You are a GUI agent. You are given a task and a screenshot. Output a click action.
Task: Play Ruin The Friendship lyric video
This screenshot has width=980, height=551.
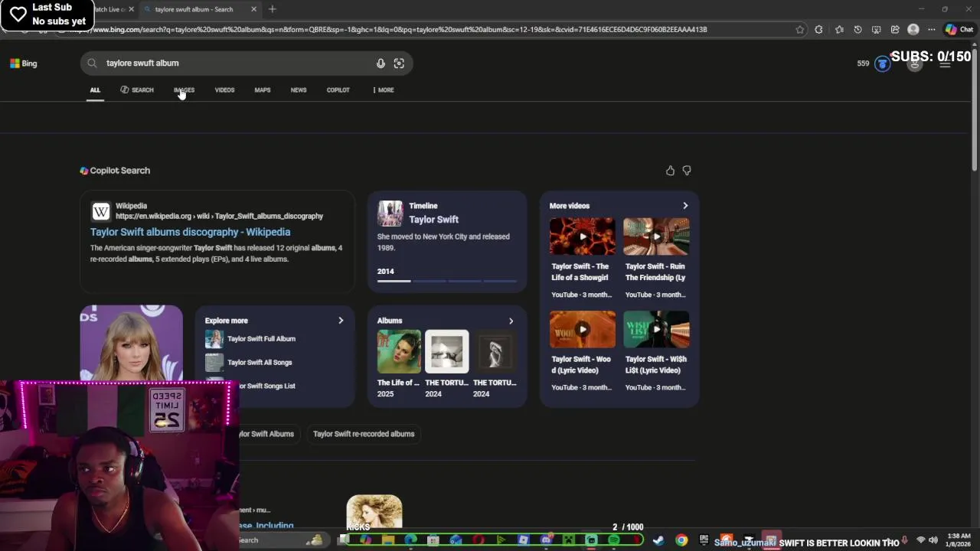tap(656, 236)
